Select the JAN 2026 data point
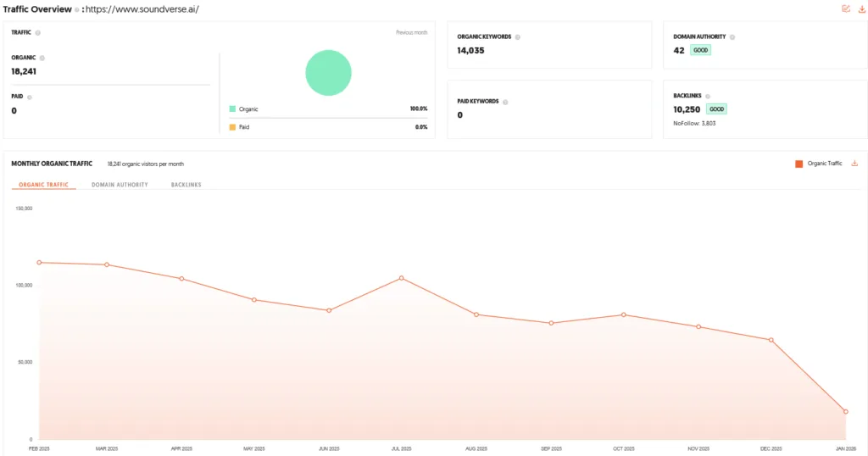This screenshot has height=456, width=868. [x=846, y=412]
